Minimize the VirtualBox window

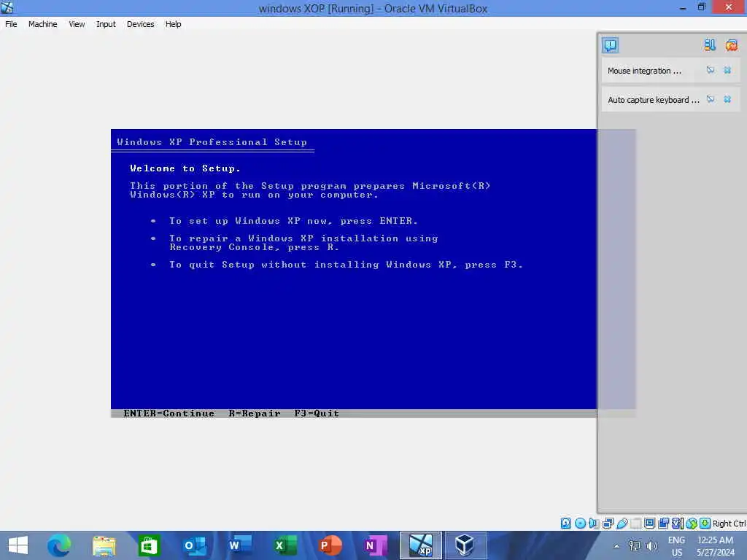[682, 7]
